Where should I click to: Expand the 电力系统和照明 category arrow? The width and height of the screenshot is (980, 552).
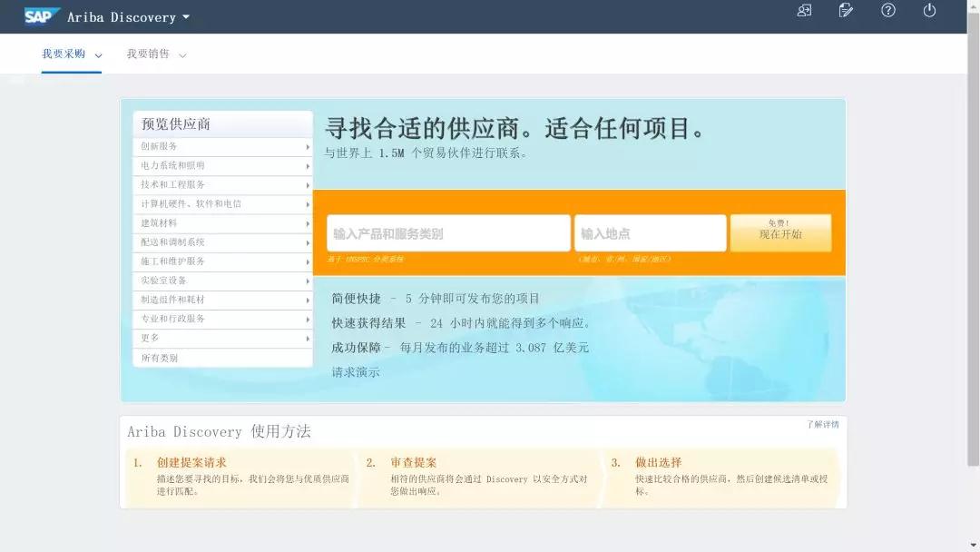pyautogui.click(x=308, y=166)
